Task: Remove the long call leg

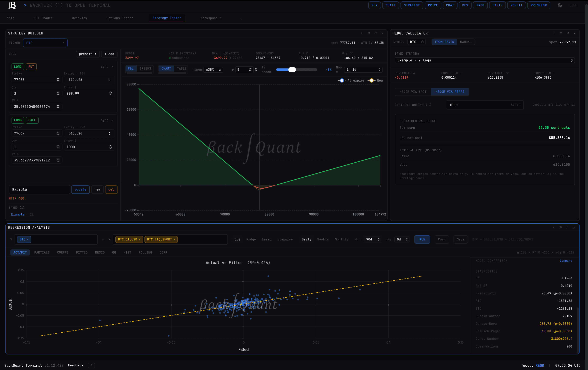Action: click(x=112, y=120)
